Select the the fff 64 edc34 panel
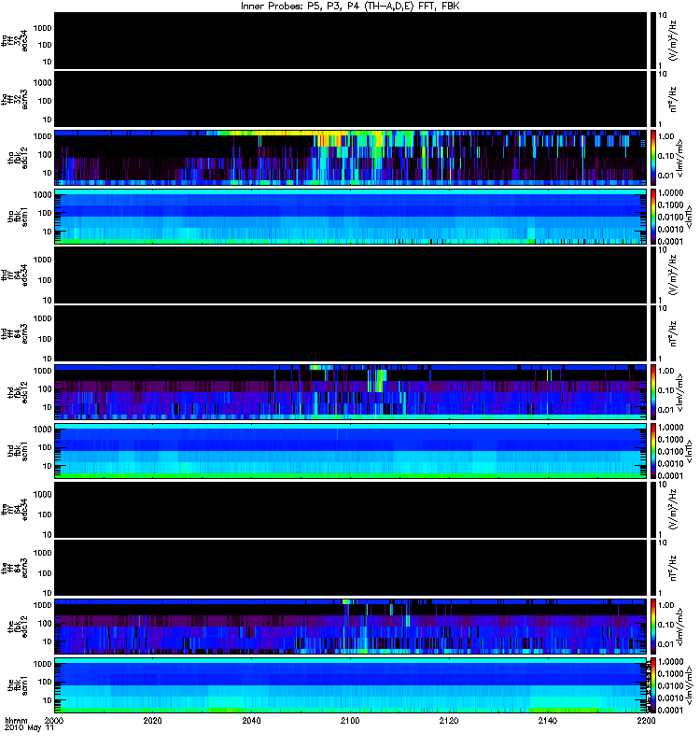Image resolution: width=700 pixels, height=747 pixels. [351, 509]
